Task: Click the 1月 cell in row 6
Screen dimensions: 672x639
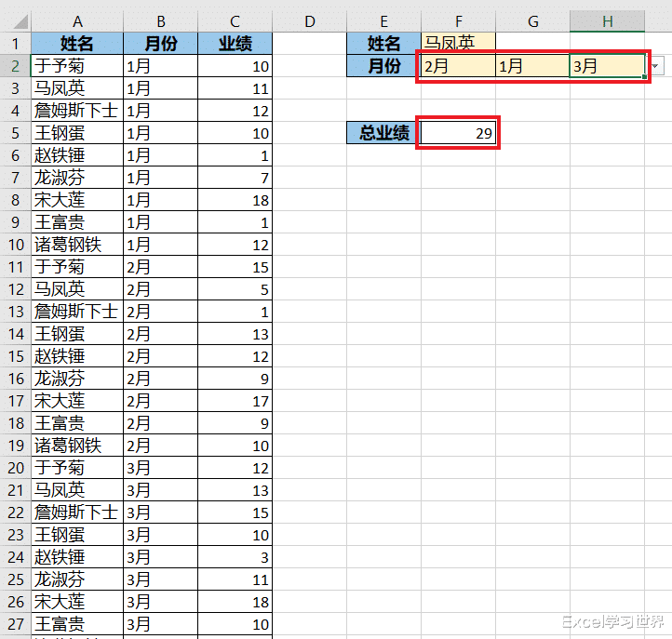Action: [161, 155]
